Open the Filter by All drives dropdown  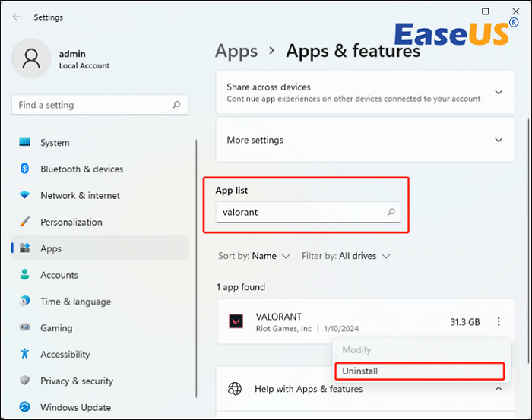346,256
